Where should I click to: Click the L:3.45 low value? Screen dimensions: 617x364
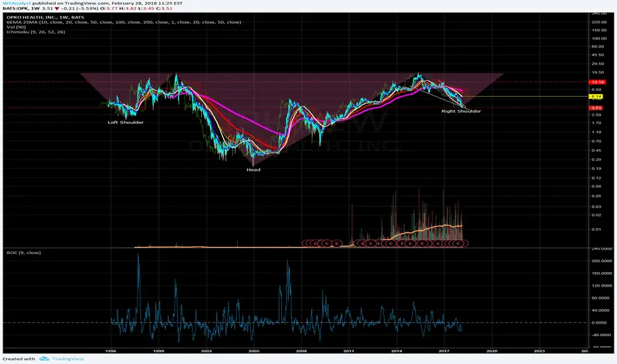click(x=146, y=8)
